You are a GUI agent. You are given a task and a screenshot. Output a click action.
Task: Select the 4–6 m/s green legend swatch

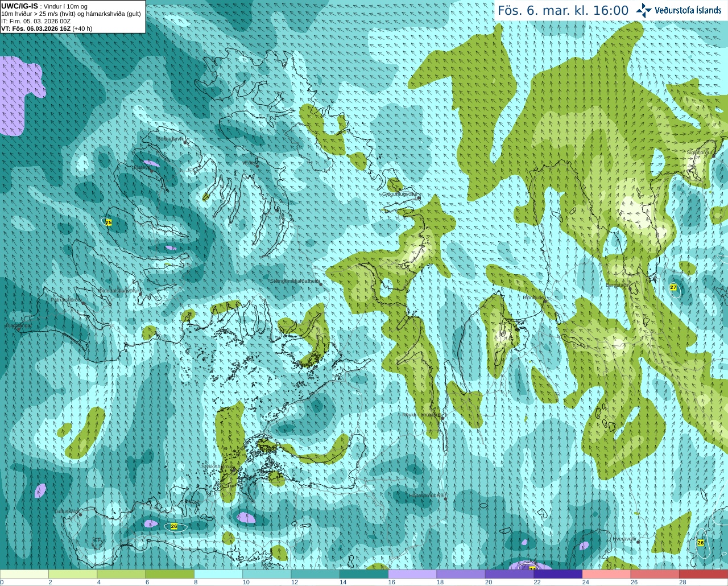pos(121,574)
